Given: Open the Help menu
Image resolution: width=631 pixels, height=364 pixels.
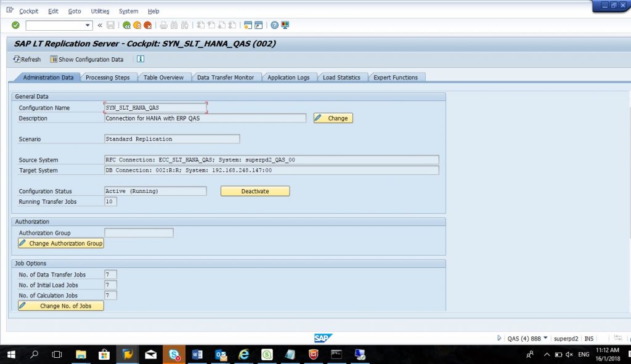Looking at the screenshot, I should click(153, 11).
